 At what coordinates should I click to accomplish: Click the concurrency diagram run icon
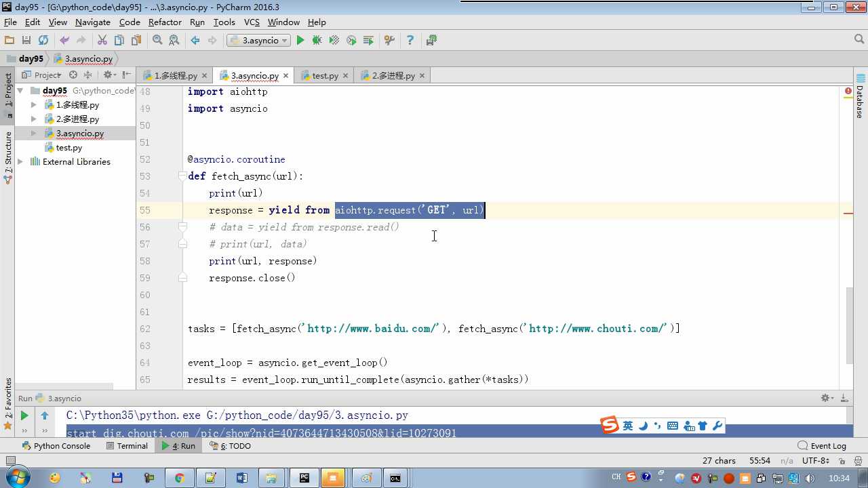pyautogui.click(x=368, y=41)
